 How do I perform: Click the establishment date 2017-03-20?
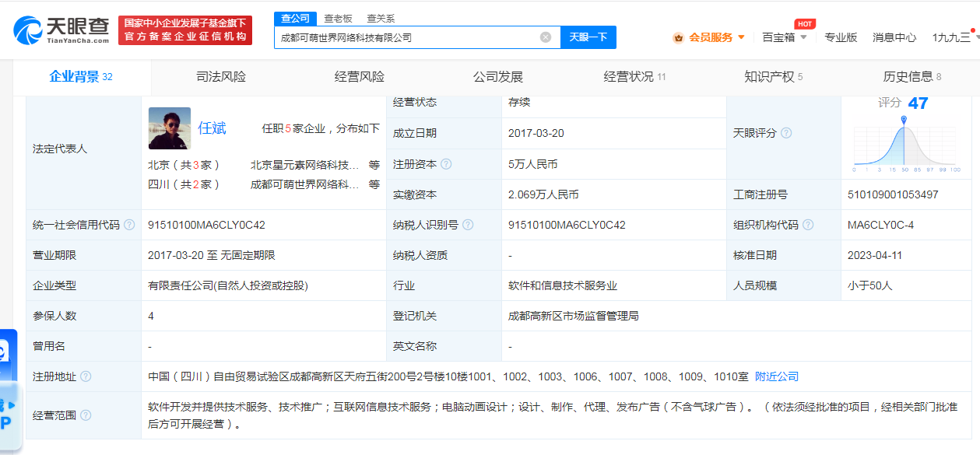tap(536, 133)
